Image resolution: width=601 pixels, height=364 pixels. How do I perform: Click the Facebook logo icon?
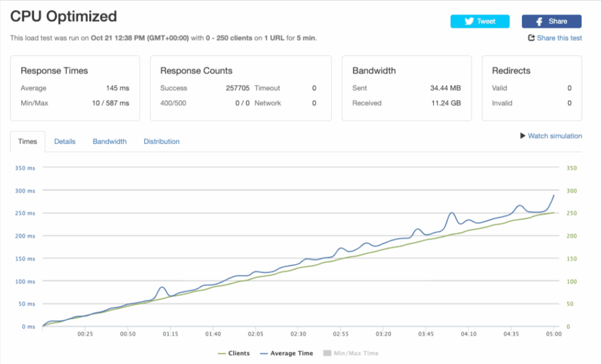point(540,22)
